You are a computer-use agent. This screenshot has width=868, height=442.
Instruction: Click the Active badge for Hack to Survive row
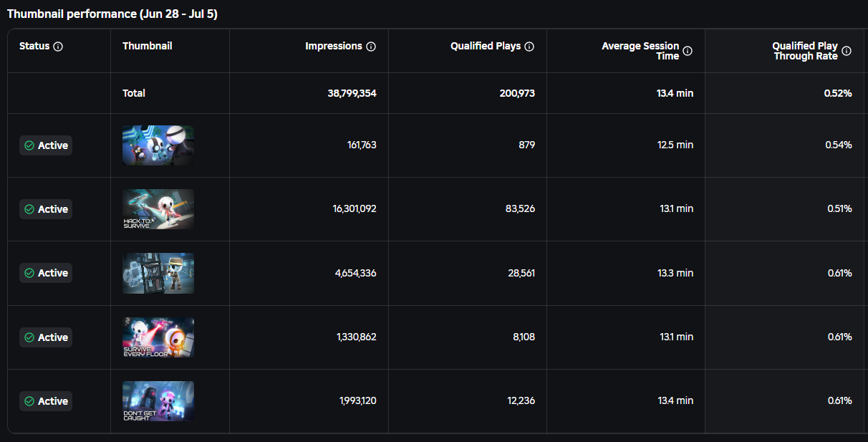tap(46, 209)
